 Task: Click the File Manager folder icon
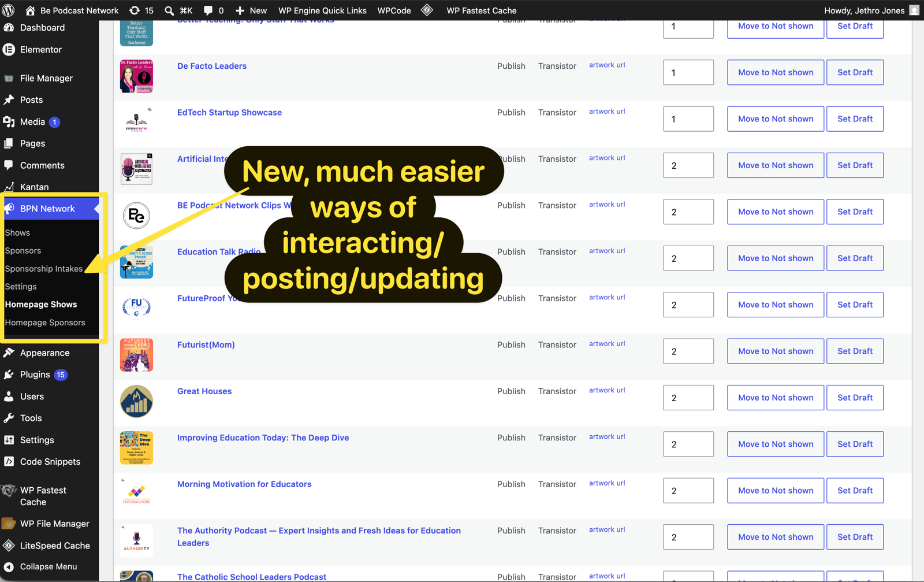click(x=9, y=78)
